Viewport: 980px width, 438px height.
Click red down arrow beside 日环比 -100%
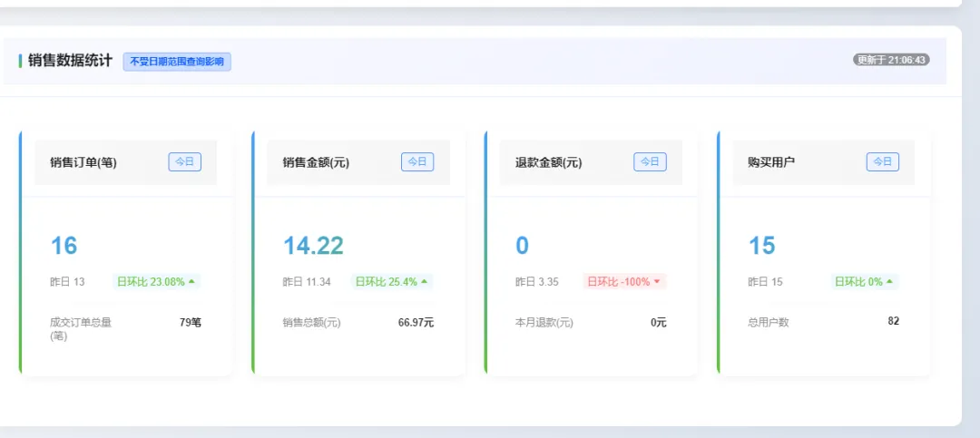[x=657, y=282]
